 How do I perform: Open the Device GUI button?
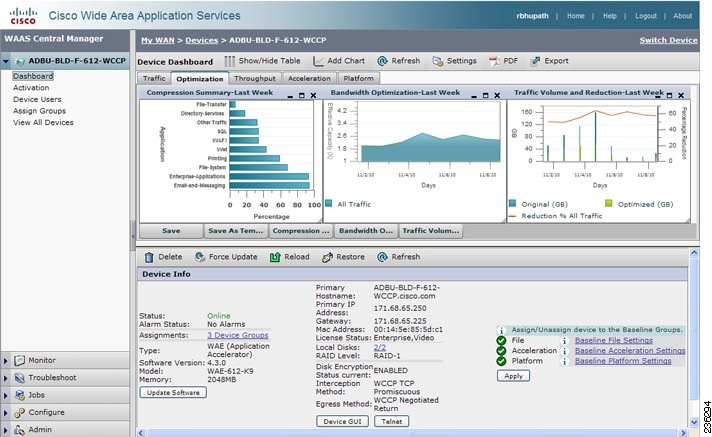coord(342,422)
